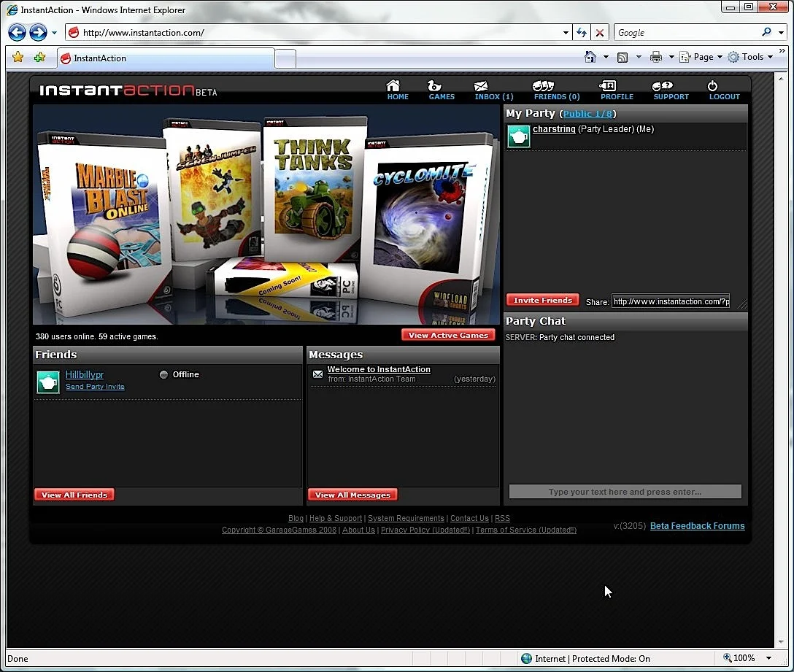Click Send Party Invite for Hillbillypr
Image resolution: width=794 pixels, height=672 pixels.
(95, 387)
